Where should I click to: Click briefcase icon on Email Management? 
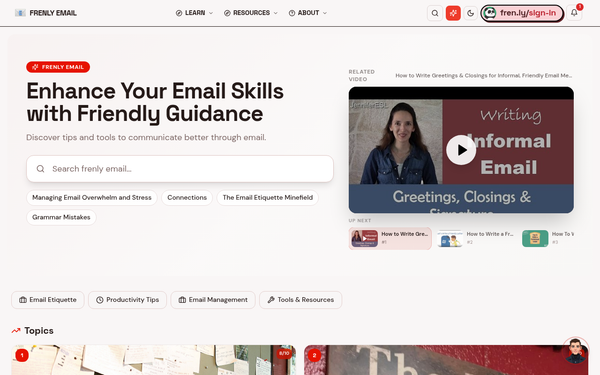[x=182, y=300]
